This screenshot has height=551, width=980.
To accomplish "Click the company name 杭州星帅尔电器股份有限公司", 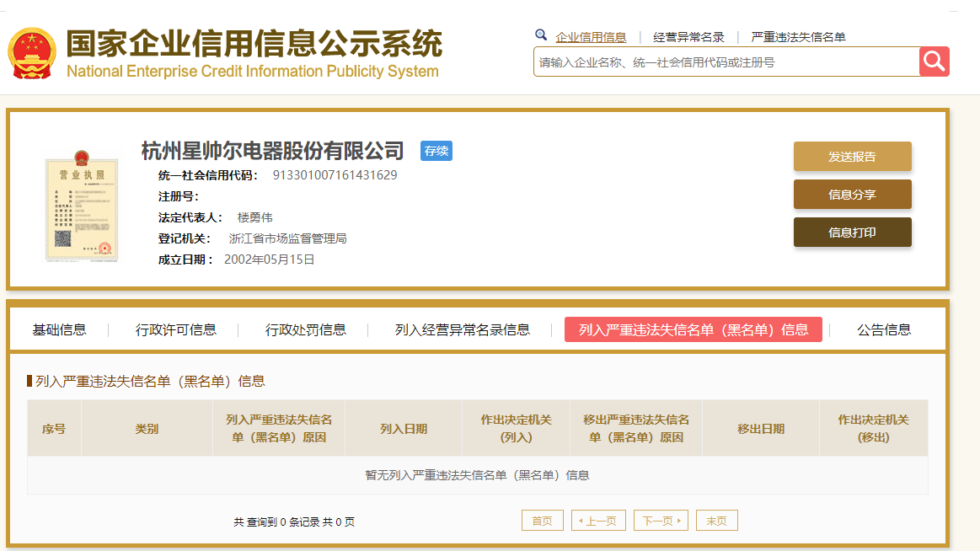I will [272, 151].
